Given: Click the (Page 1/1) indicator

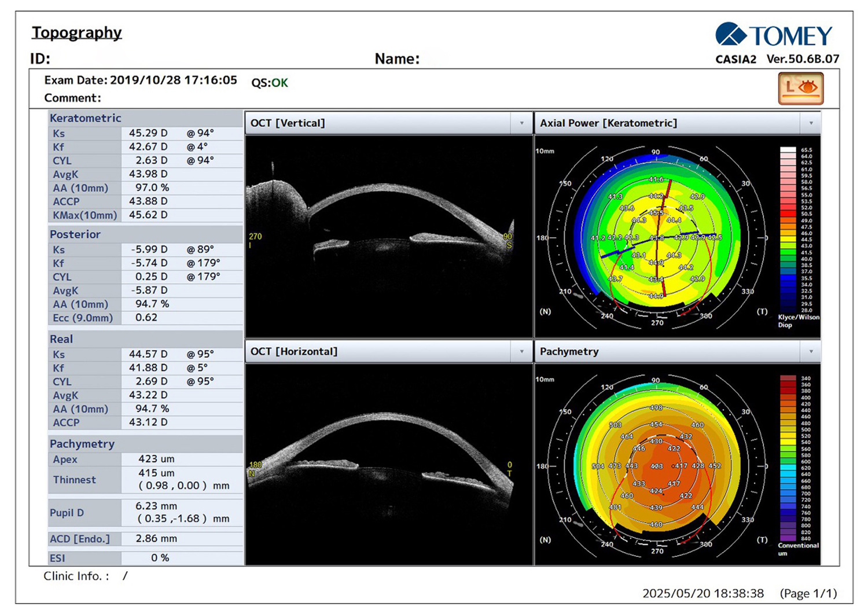Looking at the screenshot, I should 808,594.
